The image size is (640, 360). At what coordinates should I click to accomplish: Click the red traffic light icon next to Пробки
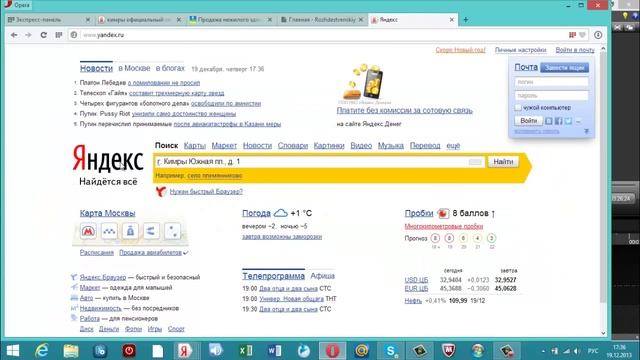(443, 213)
